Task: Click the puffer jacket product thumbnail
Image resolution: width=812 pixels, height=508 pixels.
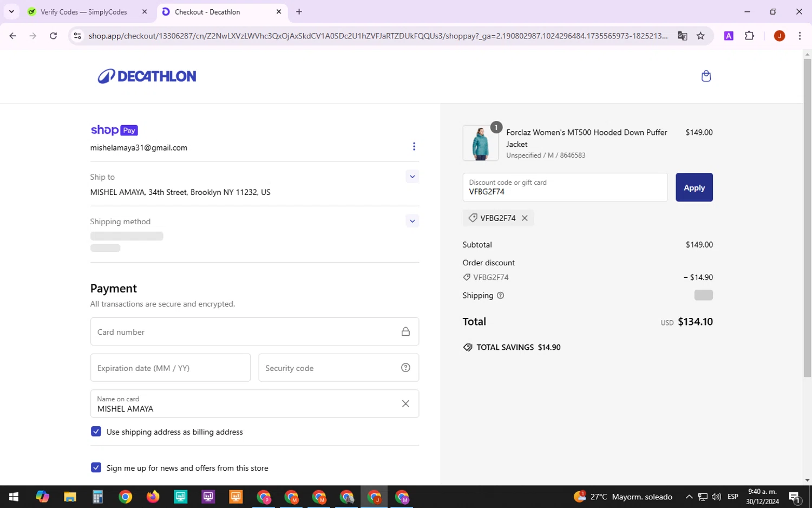Action: point(481,143)
